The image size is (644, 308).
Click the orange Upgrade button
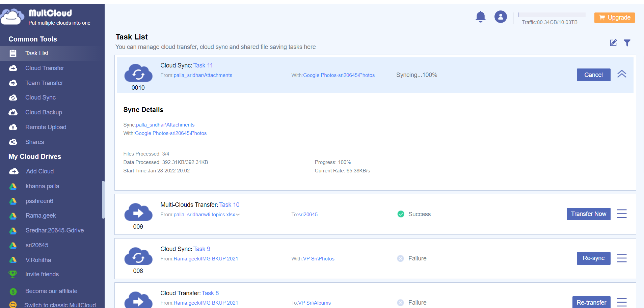pos(614,18)
